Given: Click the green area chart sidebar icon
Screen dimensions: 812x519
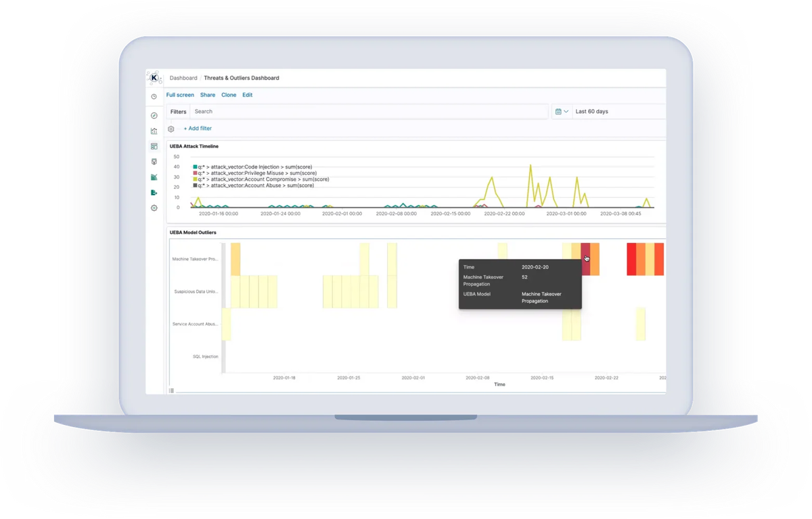Looking at the screenshot, I should coord(154,177).
